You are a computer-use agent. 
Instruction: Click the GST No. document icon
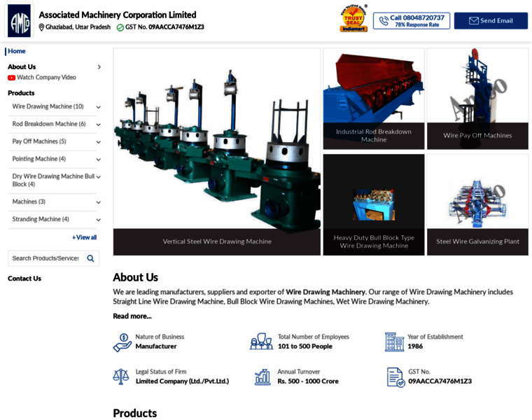395,377
